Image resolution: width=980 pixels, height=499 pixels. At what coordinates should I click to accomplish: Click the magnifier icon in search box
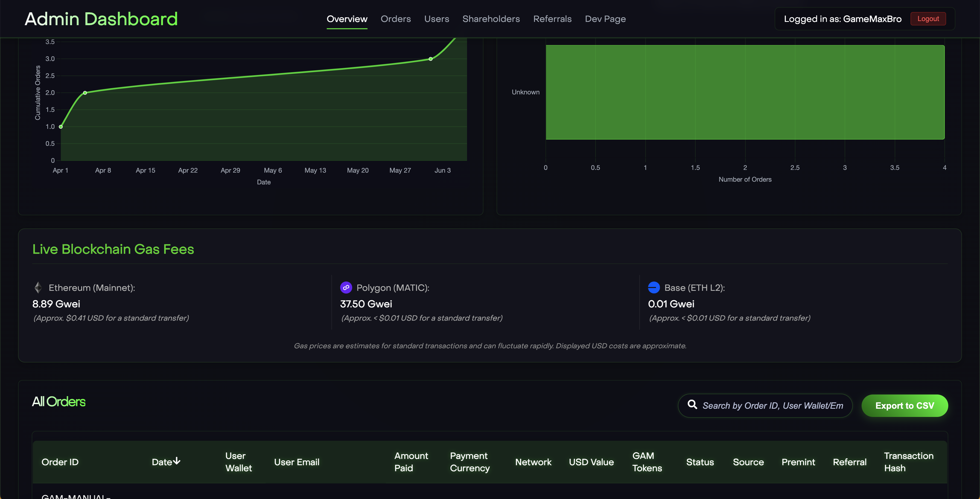point(692,405)
